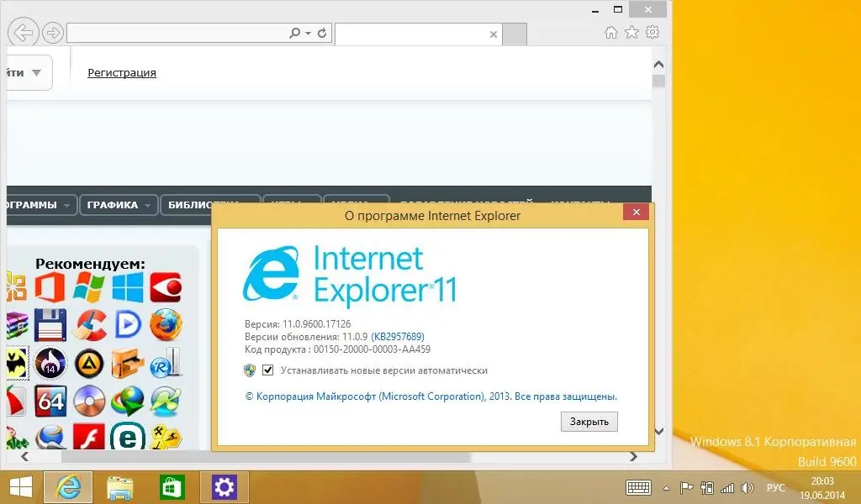Close the About Internet Explorer dialog
Image resolution: width=861 pixels, height=504 pixels.
tap(636, 213)
